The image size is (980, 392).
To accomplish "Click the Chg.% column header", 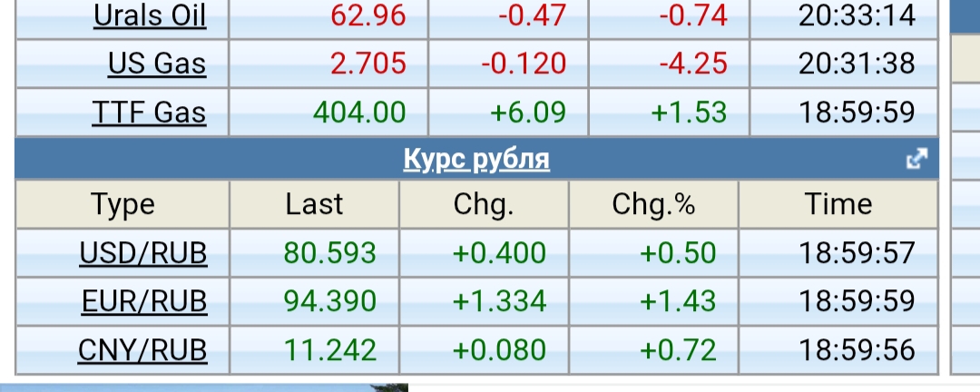I will click(x=653, y=205).
